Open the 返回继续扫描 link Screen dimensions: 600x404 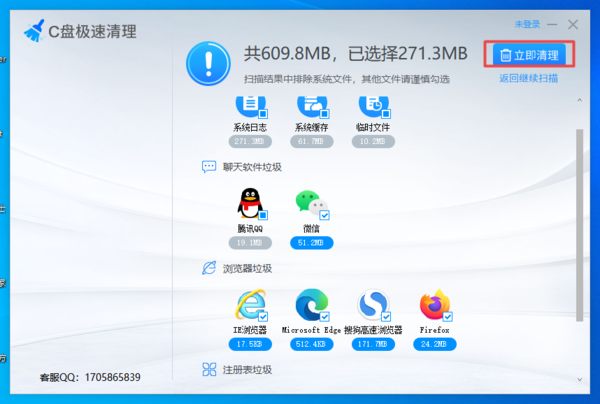(528, 78)
